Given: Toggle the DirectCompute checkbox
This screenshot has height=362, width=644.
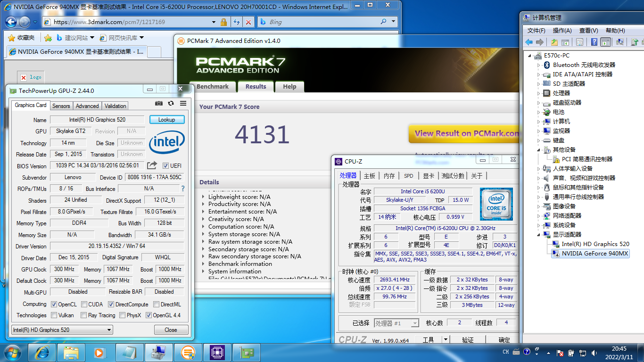Looking at the screenshot, I should [x=111, y=304].
